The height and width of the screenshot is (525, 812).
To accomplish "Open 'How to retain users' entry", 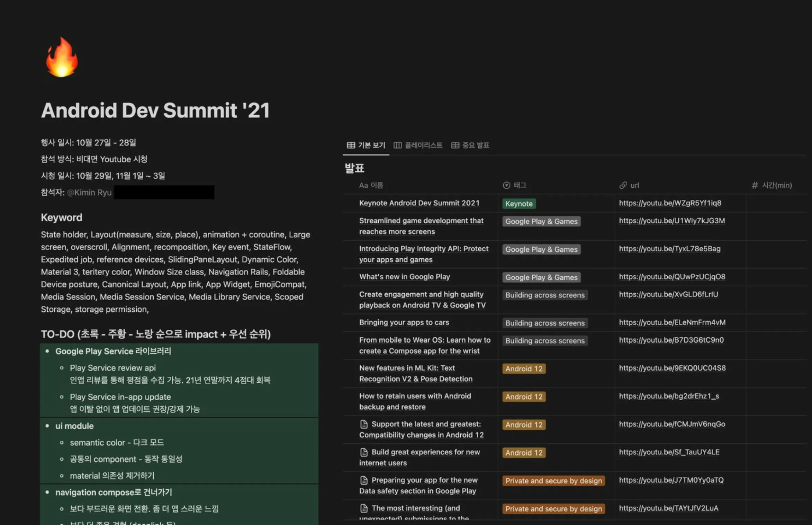I will [x=415, y=402].
